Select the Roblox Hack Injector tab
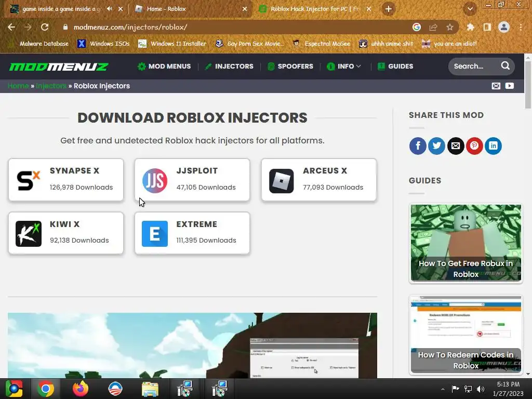 coord(314,9)
